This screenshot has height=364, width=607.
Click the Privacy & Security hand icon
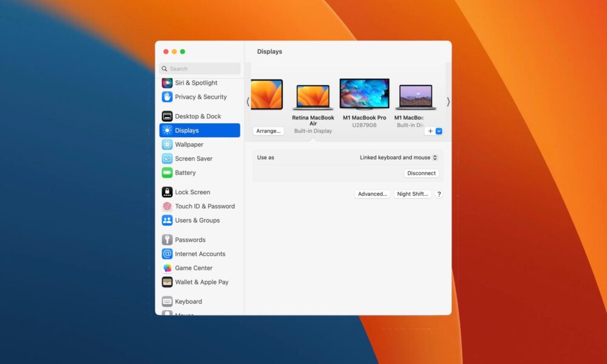pos(167,97)
